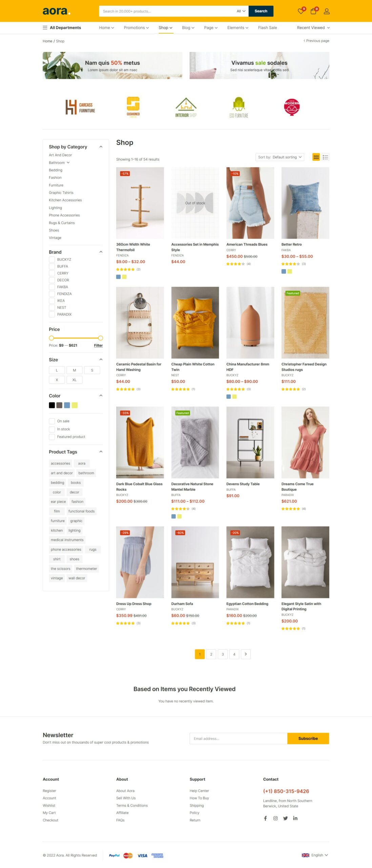The height and width of the screenshot is (868, 372).
Task: Tick the Featured product checkbox
Action: click(x=52, y=437)
